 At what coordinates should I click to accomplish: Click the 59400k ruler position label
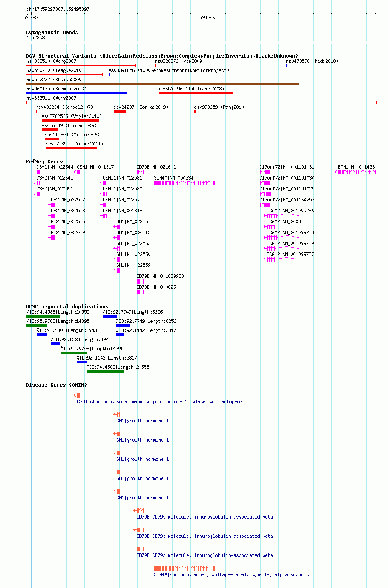pos(207,18)
